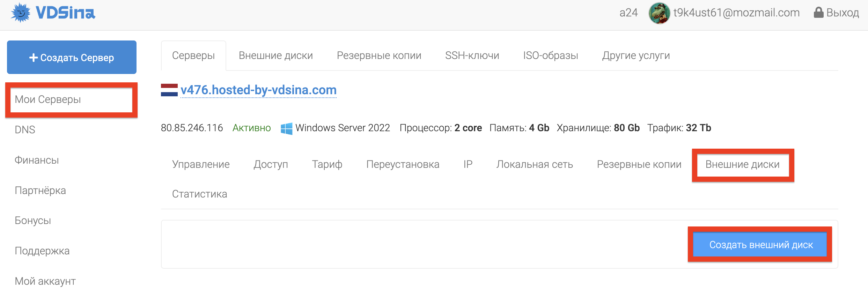Select the server's Внешние диски tab
The image size is (868, 298).
(743, 164)
